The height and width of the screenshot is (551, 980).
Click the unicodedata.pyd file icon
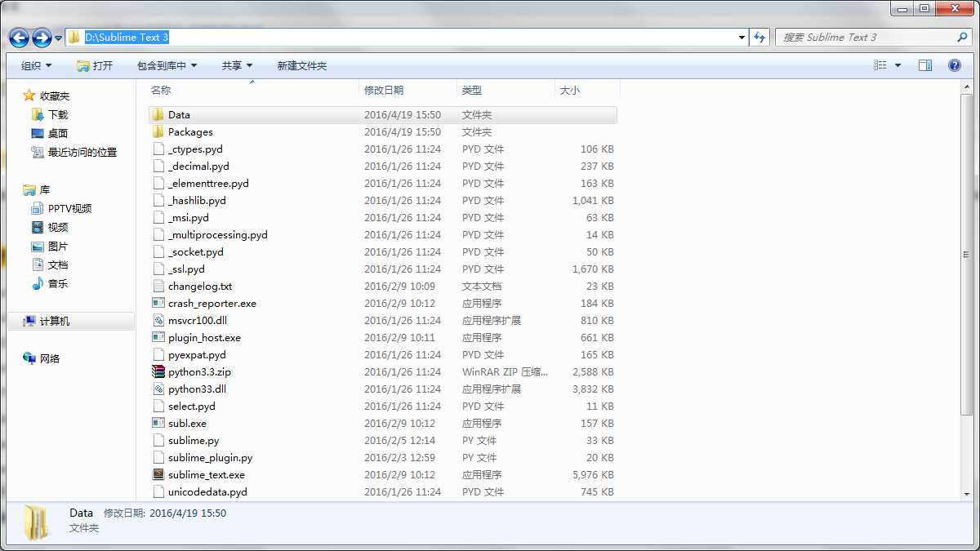point(158,492)
